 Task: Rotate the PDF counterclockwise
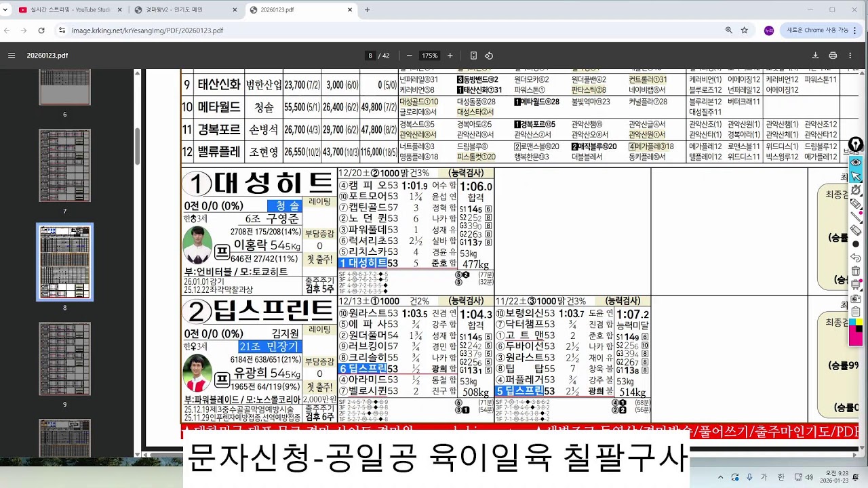point(489,56)
